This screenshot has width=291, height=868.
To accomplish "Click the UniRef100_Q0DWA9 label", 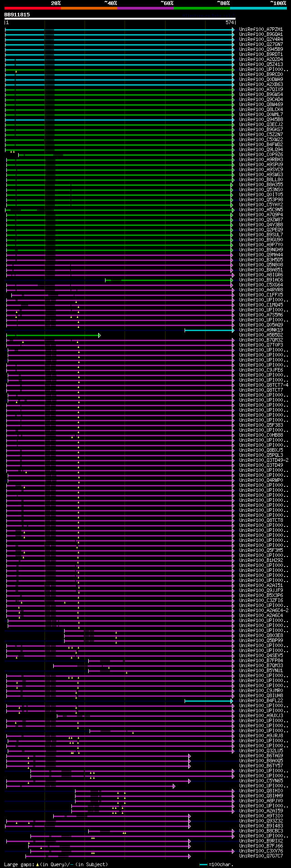I will point(261,79).
